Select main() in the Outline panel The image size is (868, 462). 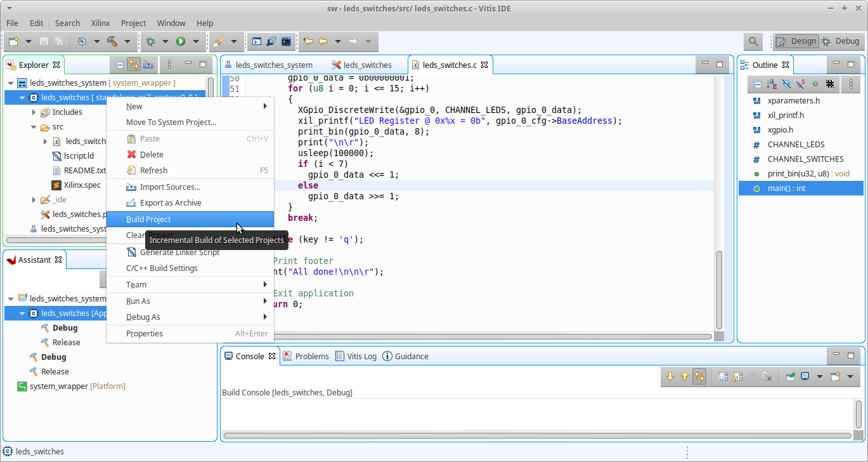[786, 188]
